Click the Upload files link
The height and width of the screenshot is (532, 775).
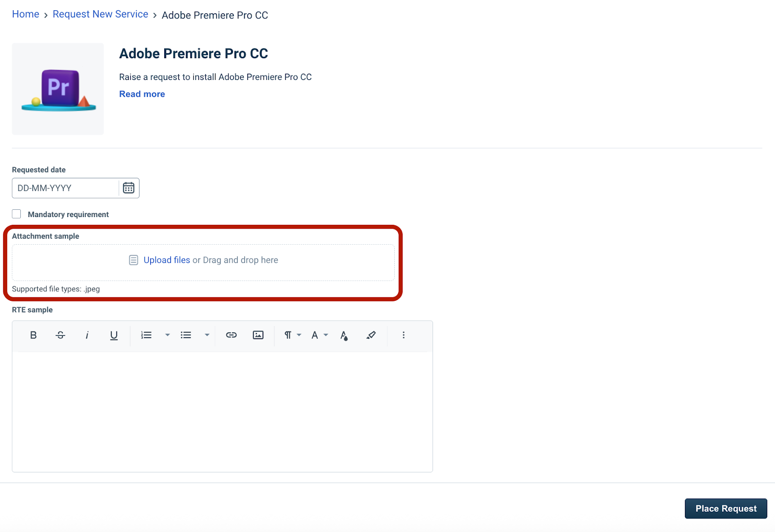[167, 260]
